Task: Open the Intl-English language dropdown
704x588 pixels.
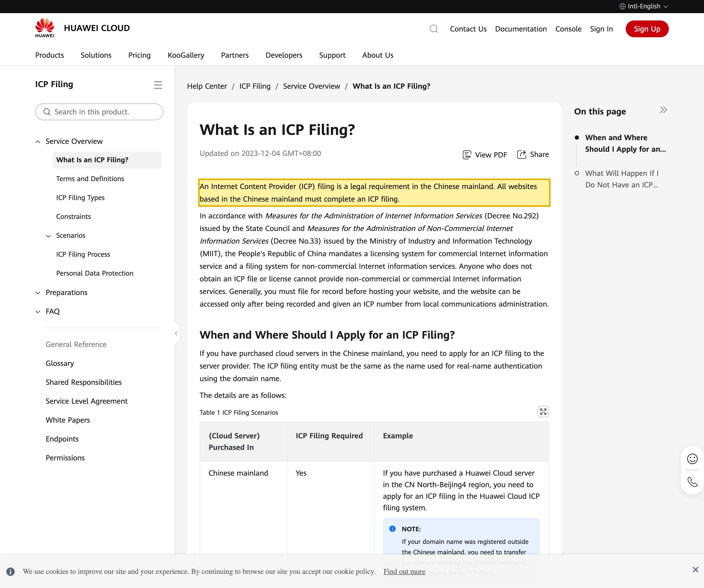Action: (643, 6)
